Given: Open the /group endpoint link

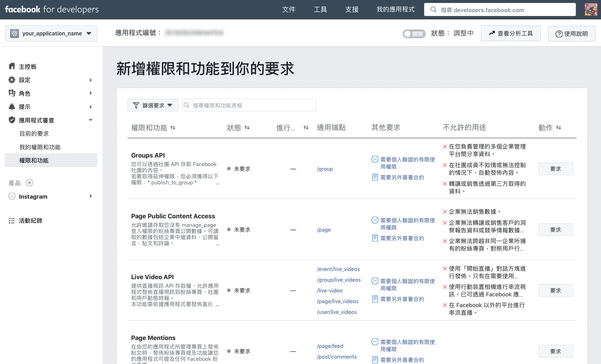Looking at the screenshot, I should click(x=325, y=169).
